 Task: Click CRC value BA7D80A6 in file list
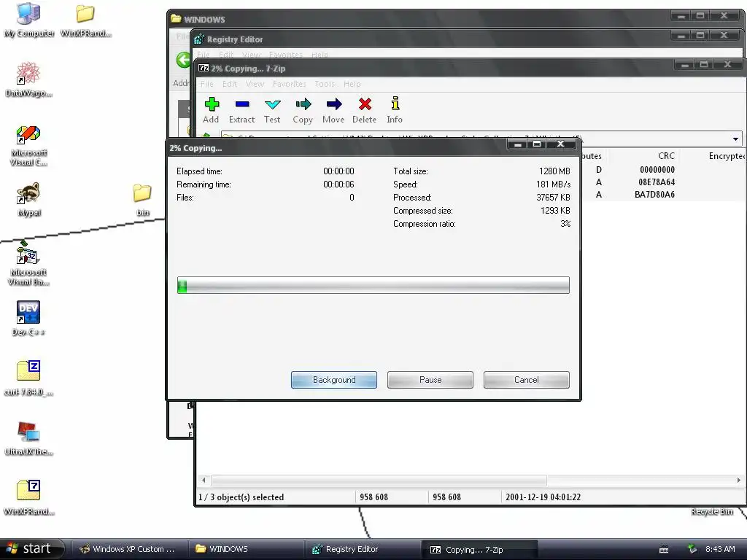point(654,194)
